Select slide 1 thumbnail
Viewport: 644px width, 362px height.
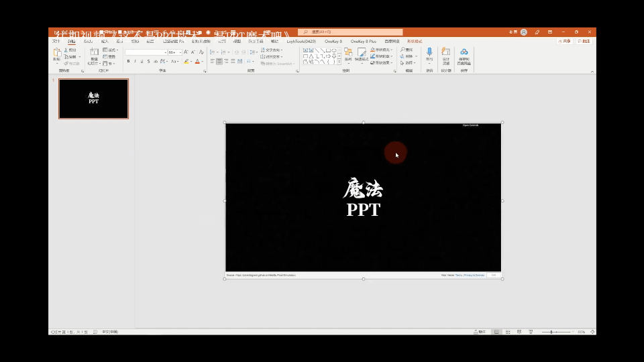[94, 99]
